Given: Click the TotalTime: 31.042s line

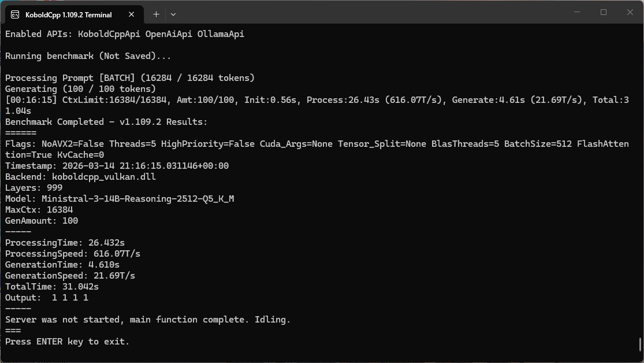Looking at the screenshot, I should click(x=52, y=287).
